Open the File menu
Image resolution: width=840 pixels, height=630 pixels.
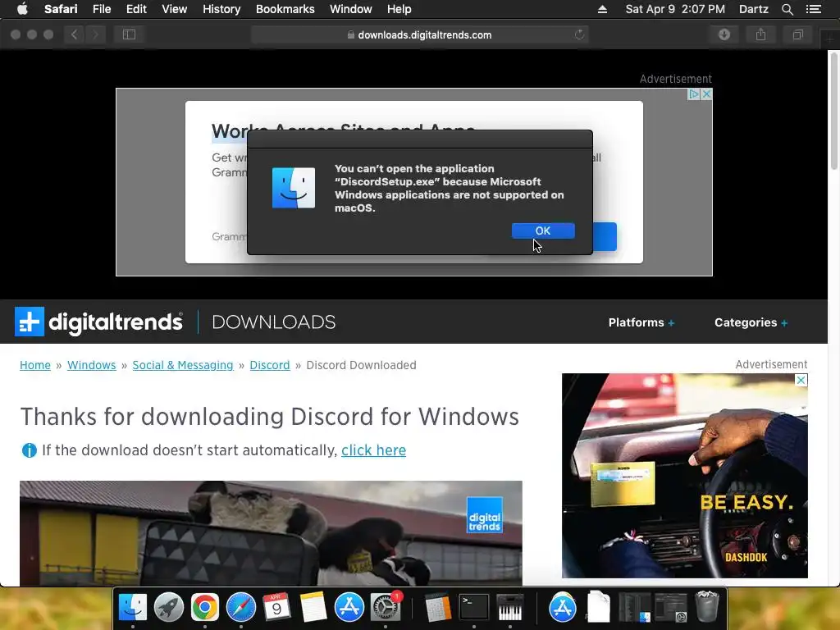pyautogui.click(x=101, y=9)
